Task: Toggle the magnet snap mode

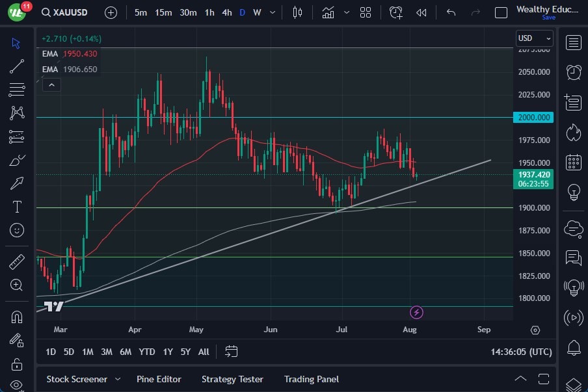Action: pyautogui.click(x=17, y=317)
